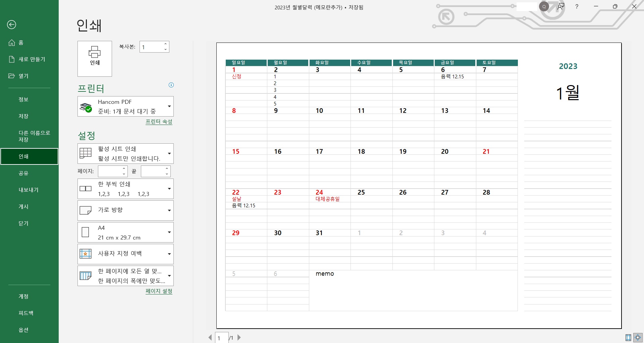The image size is (644, 343).
Task: Open the 페이지 설정 link
Action: [x=159, y=291]
